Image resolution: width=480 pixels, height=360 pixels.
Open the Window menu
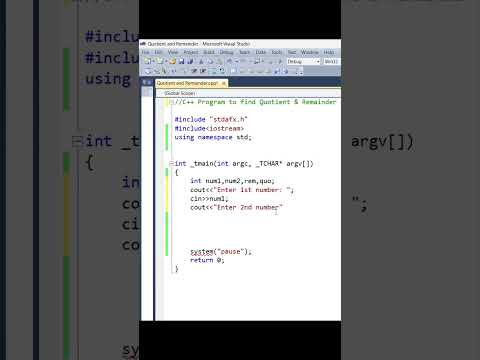coord(310,52)
